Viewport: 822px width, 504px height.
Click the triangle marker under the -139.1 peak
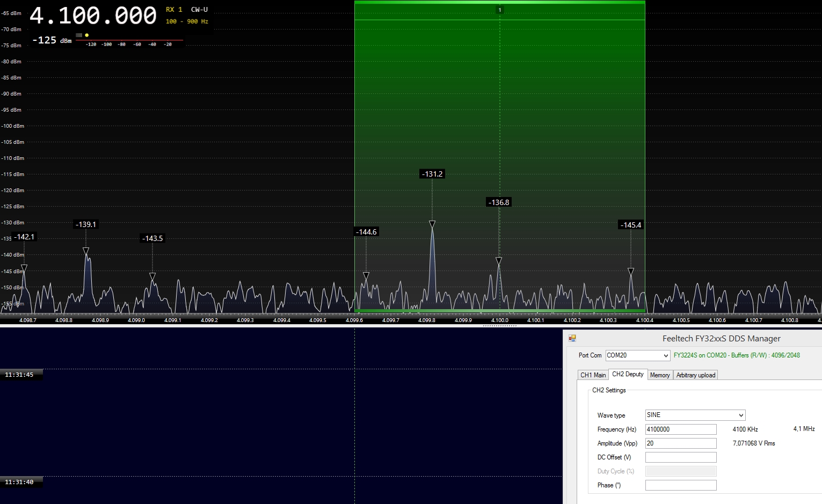86,251
